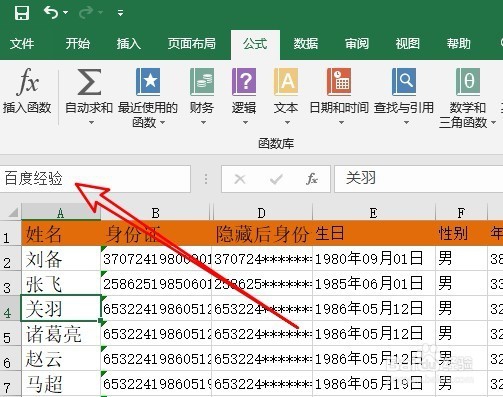Select column A header
503x397 pixels.
61,212
